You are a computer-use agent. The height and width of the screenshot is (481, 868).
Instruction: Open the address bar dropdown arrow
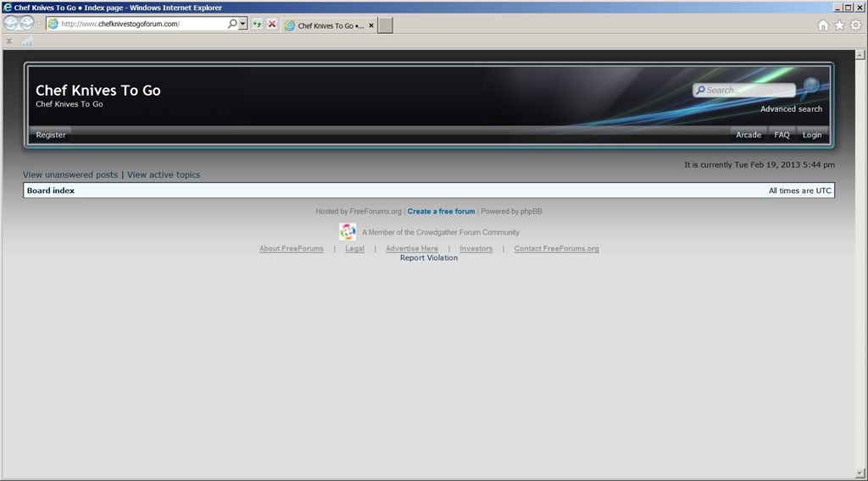pos(242,24)
